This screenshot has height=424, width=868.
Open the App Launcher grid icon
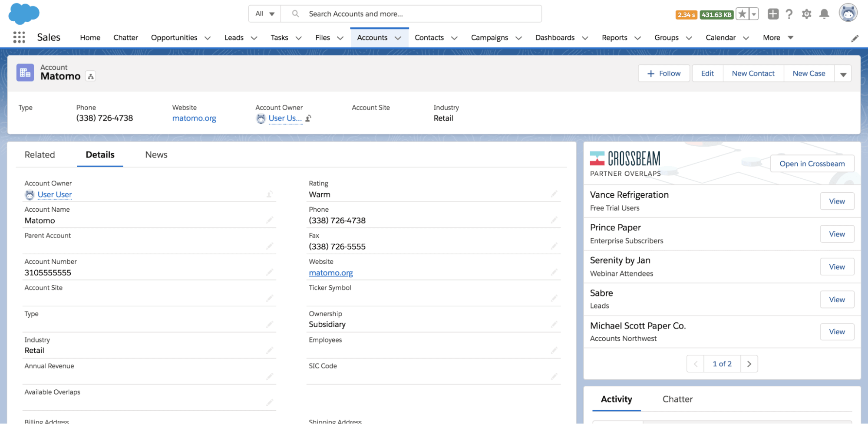coord(19,37)
